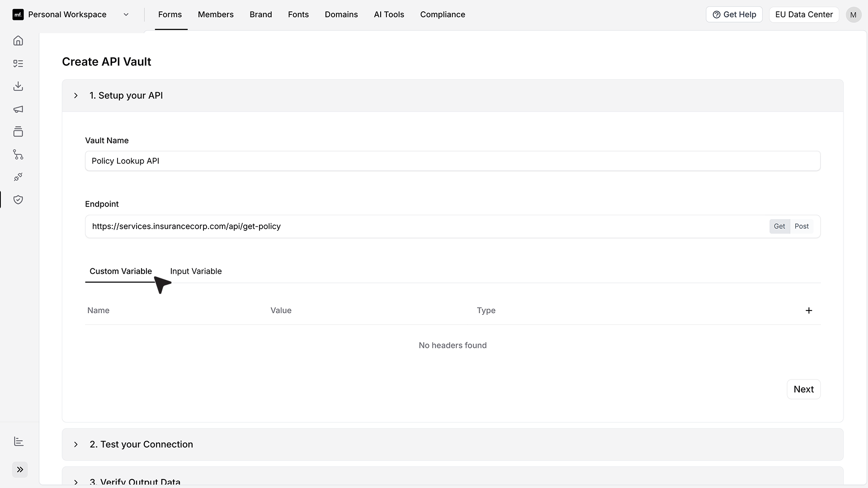Click the checklist forms icon in the sidebar
This screenshot has height=488, width=868.
18,64
